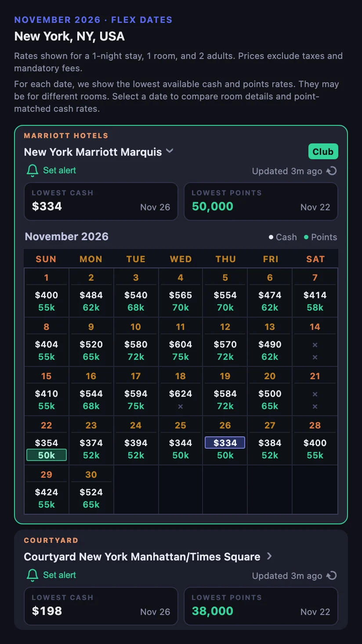Select November 24 at $394
The height and width of the screenshot is (644, 362).
coord(136,440)
